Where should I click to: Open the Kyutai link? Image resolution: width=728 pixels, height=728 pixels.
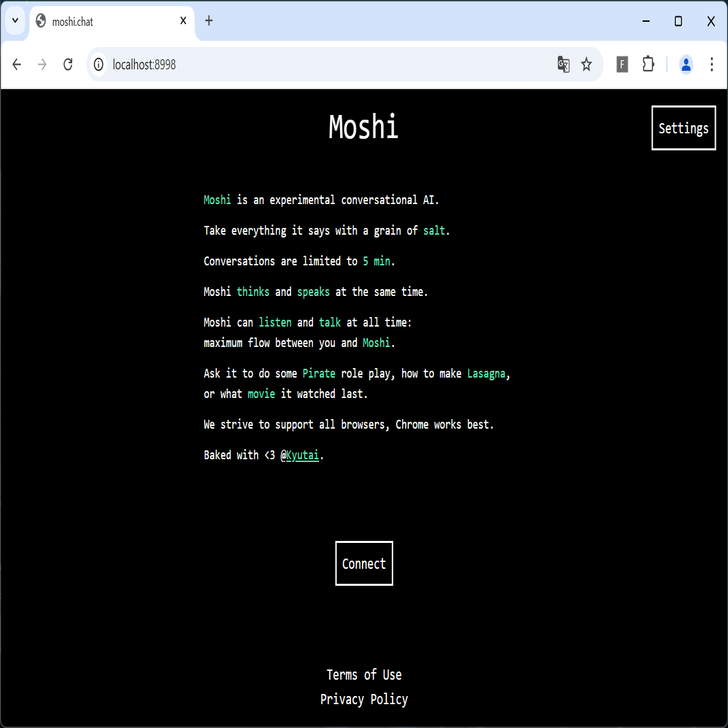(x=302, y=455)
